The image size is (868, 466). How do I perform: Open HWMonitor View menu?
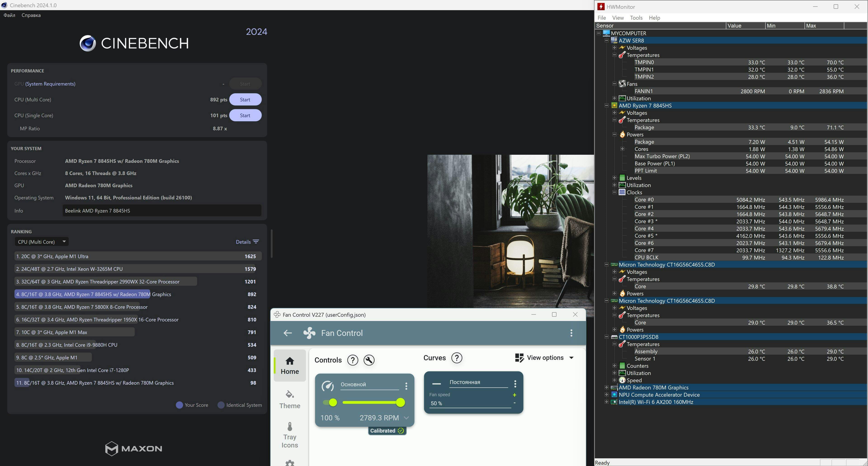(618, 18)
